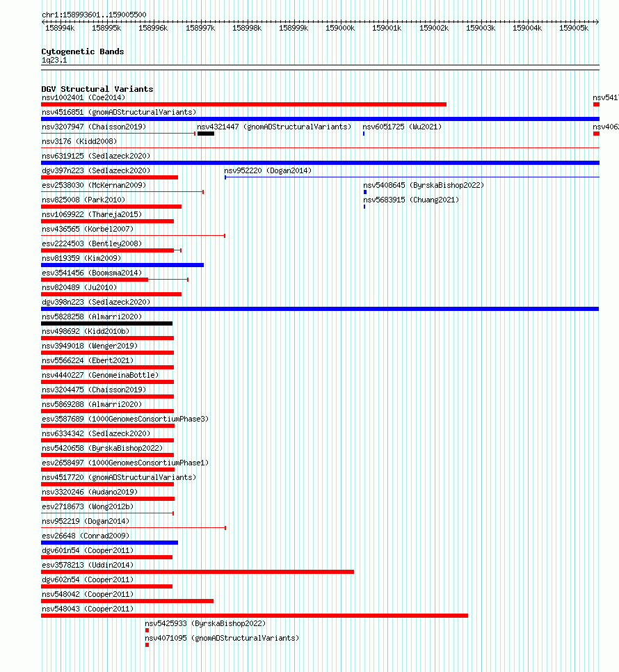Open esv3587689 (1000GenomesConsortiumPhase3) variant

125,419
